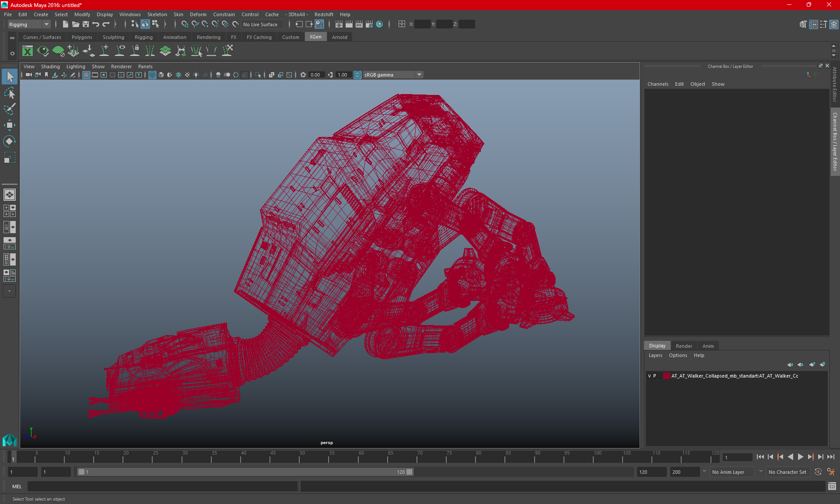The width and height of the screenshot is (840, 504).
Task: Open the Channels menu in Channel Box
Action: [658, 84]
